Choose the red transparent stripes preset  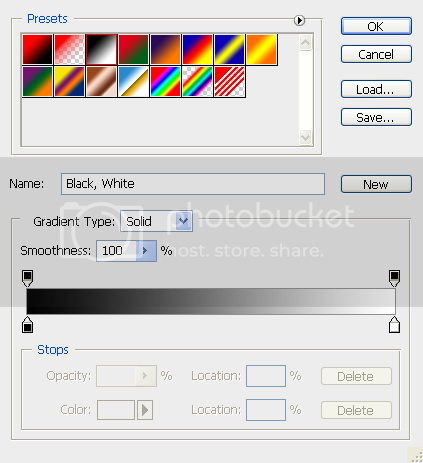click(229, 82)
